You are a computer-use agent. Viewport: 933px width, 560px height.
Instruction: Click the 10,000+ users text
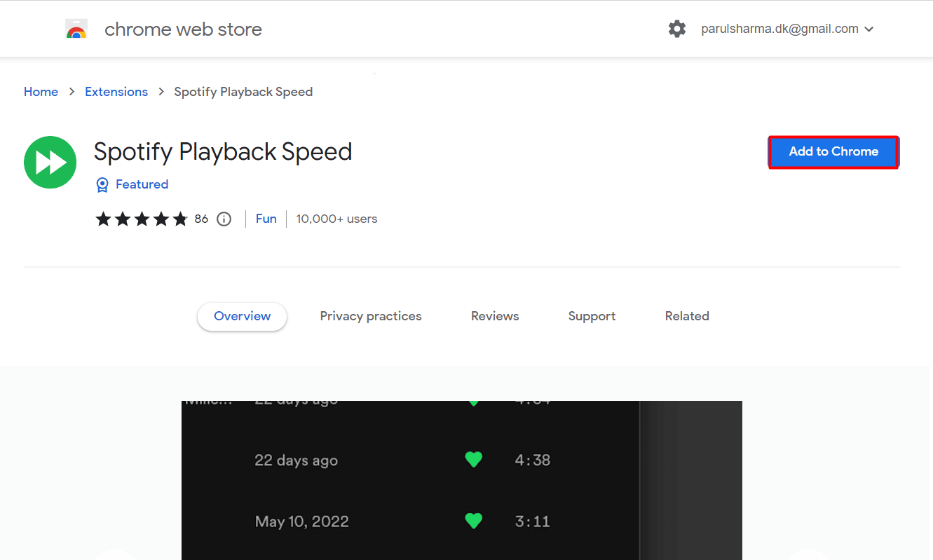tap(336, 219)
